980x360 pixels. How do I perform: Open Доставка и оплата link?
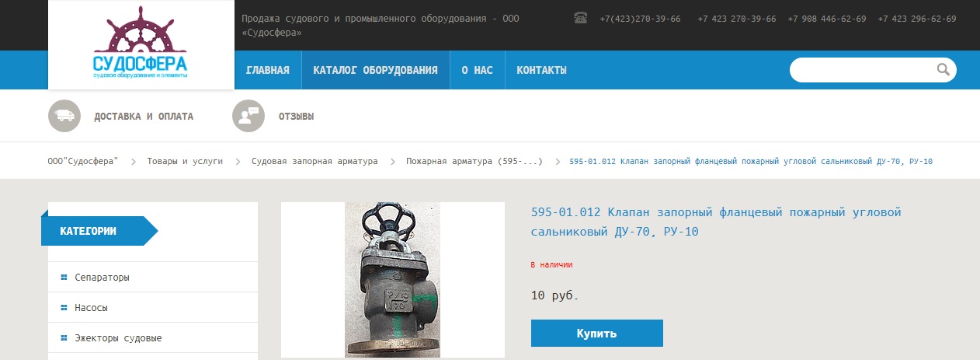[144, 117]
